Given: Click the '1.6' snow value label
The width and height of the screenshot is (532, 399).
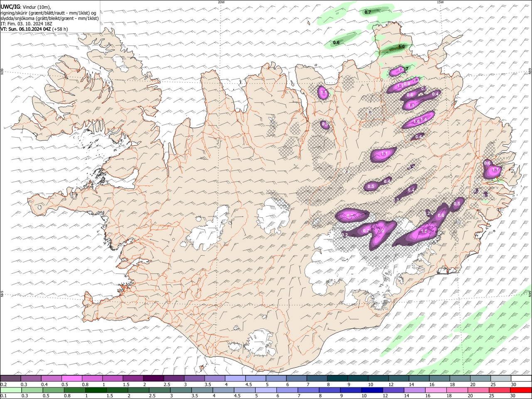Looking at the screenshot, I should [x=417, y=121].
